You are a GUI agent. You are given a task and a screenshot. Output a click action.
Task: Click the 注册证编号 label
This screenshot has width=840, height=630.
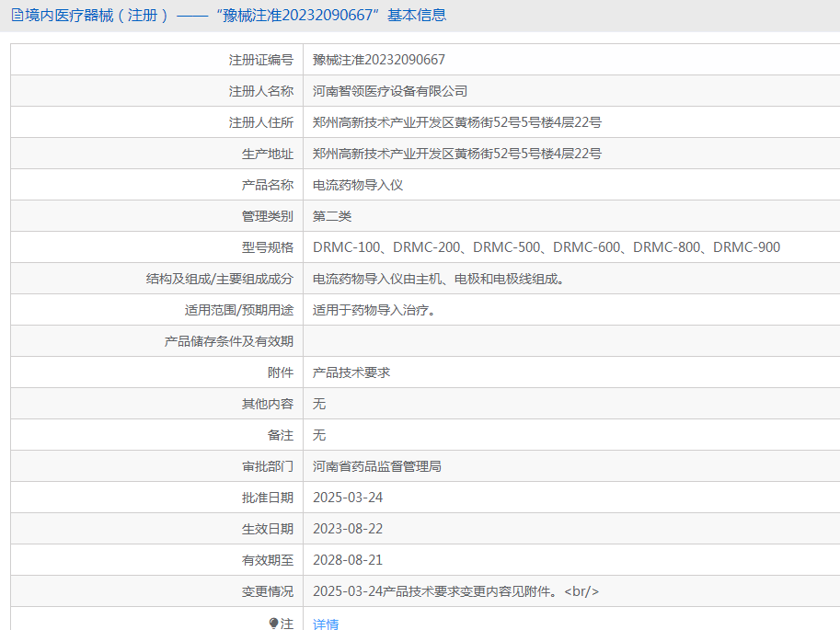tap(261, 60)
